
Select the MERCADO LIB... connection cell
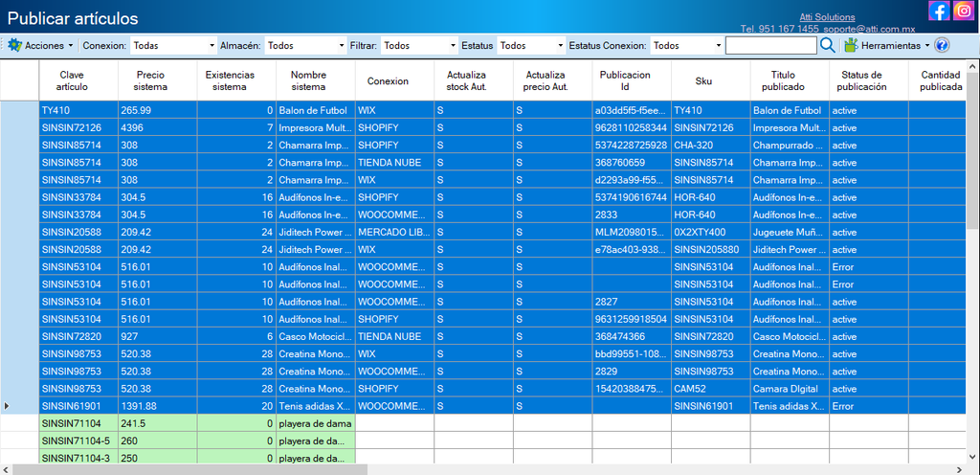394,232
